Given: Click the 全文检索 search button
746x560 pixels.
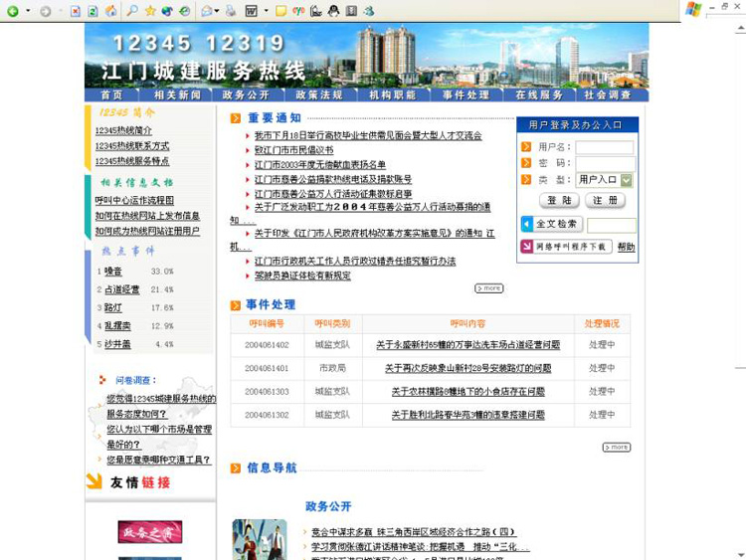Looking at the screenshot, I should pos(552,225).
